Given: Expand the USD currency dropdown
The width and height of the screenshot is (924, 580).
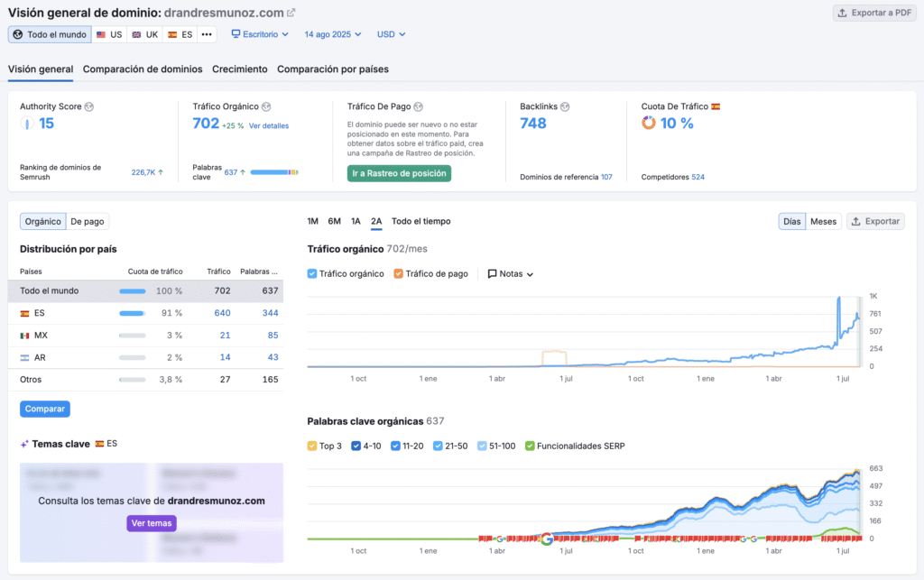Looking at the screenshot, I should pyautogui.click(x=391, y=34).
